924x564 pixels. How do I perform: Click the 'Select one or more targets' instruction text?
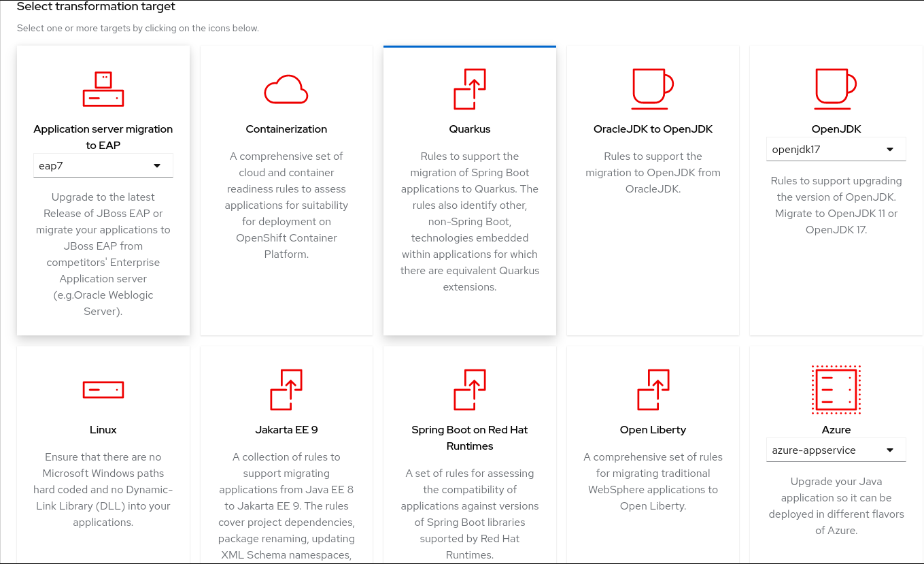138,29
